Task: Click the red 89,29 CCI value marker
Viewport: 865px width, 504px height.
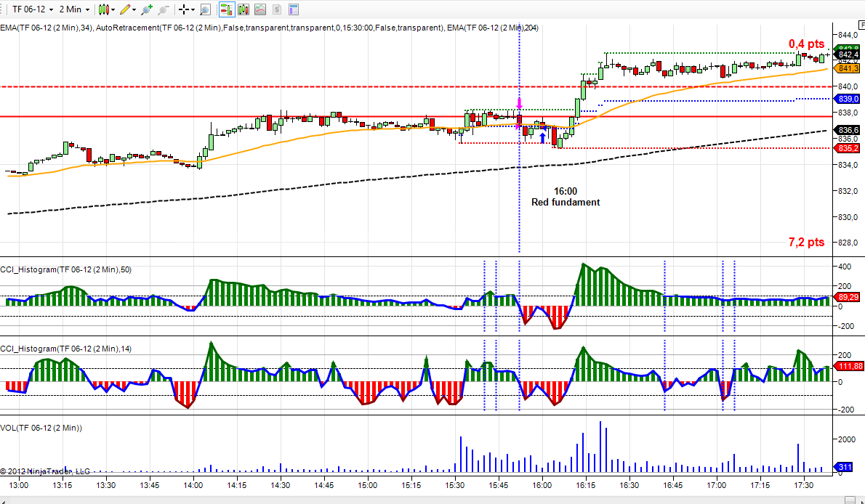Action: tap(848, 297)
